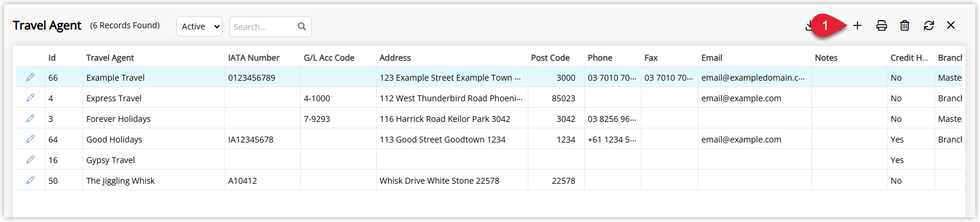The image size is (980, 222).
Task: Sort by Credit H... column header
Action: click(909, 58)
